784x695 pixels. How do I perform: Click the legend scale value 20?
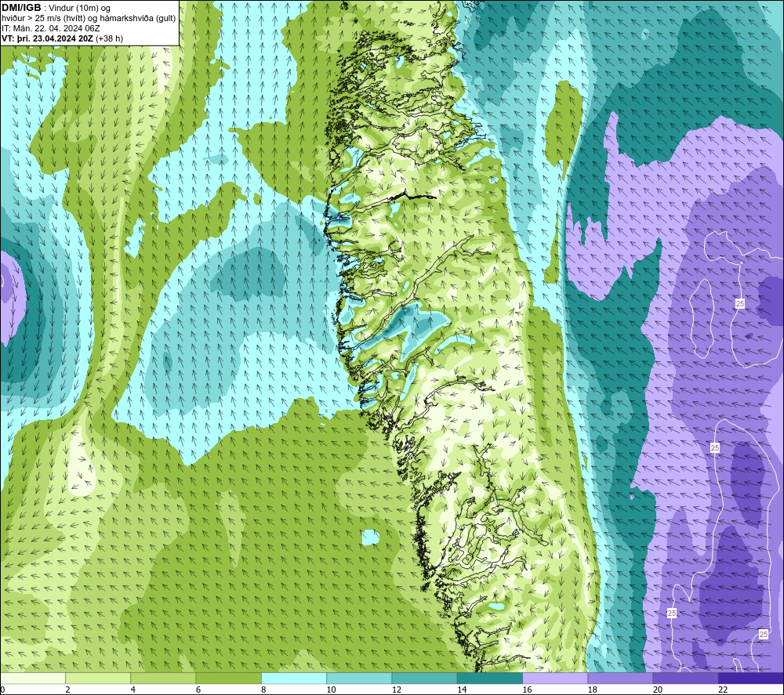(x=658, y=690)
